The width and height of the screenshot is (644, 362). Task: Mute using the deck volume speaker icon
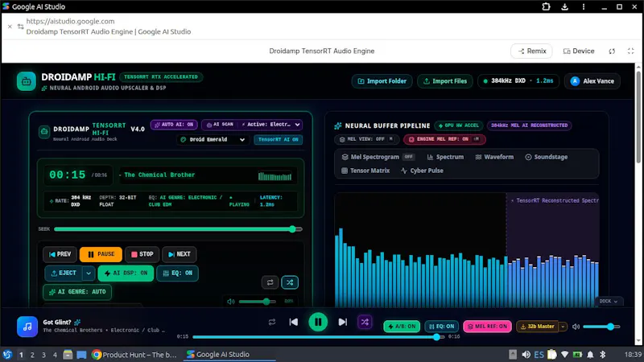click(x=231, y=302)
